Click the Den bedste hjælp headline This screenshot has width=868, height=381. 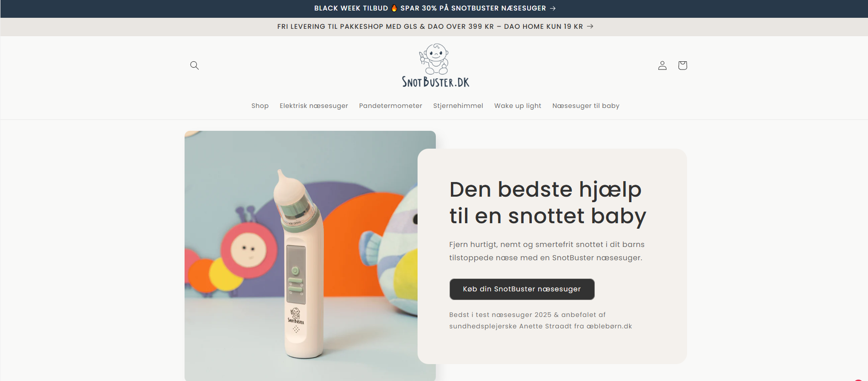click(548, 203)
